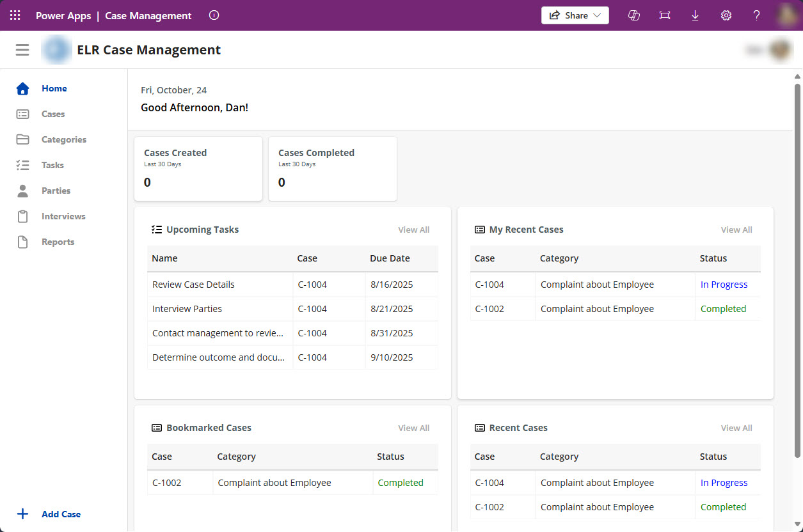Select case C-1002 in Bookmarked Cases
803x532 pixels.
click(167, 483)
